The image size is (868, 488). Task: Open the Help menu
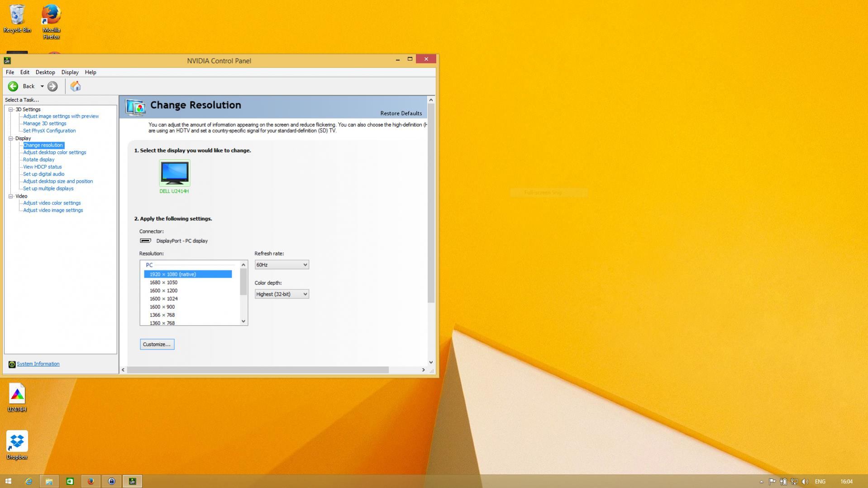click(91, 72)
